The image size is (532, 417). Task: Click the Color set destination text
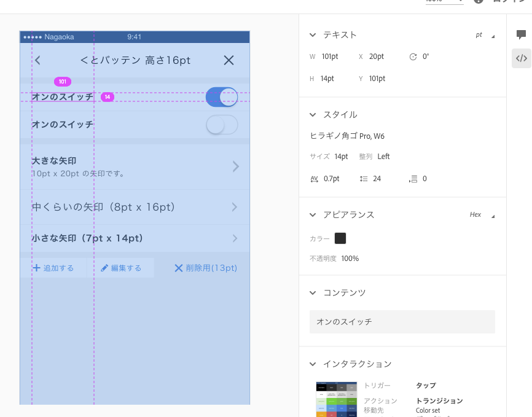point(428,411)
